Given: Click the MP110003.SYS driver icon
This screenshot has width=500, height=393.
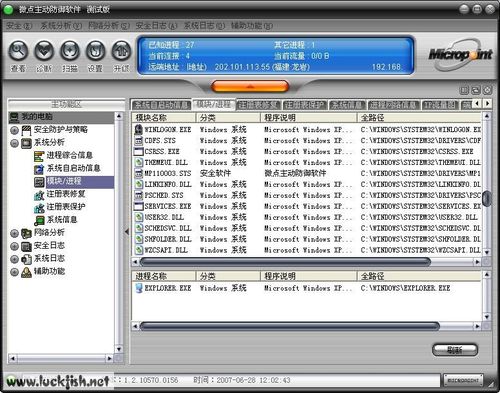Looking at the screenshot, I should (138, 173).
